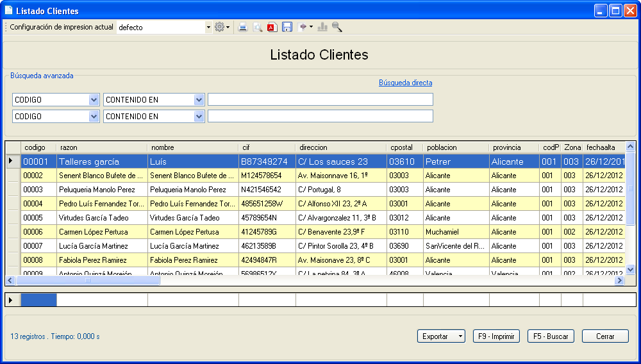
Task: Open the second CONTENIDO EN condition dropdown
Action: 199,116
